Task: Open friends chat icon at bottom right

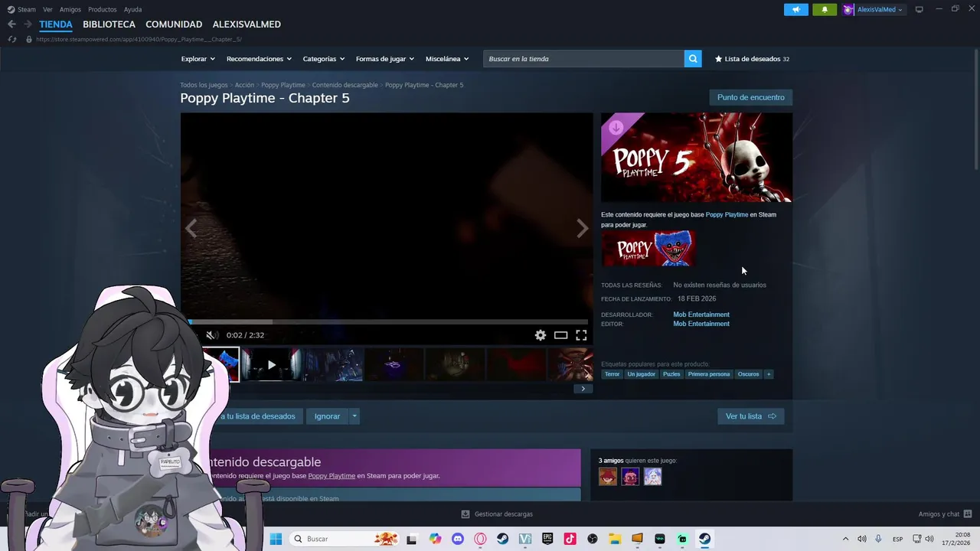Action: click(968, 514)
